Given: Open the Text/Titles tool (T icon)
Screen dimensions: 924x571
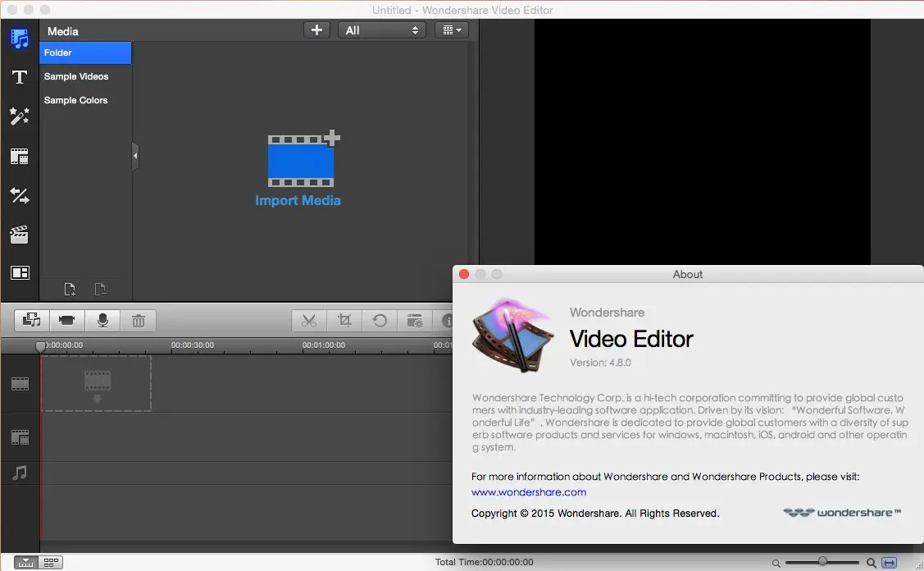Looking at the screenshot, I should (x=20, y=77).
